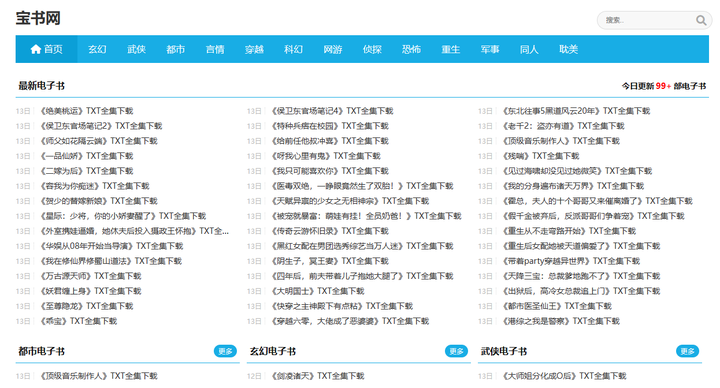The image size is (720, 388).
Task: Open 《传奇云游怀旧录》TXT全集下载 link
Action: coord(330,231)
